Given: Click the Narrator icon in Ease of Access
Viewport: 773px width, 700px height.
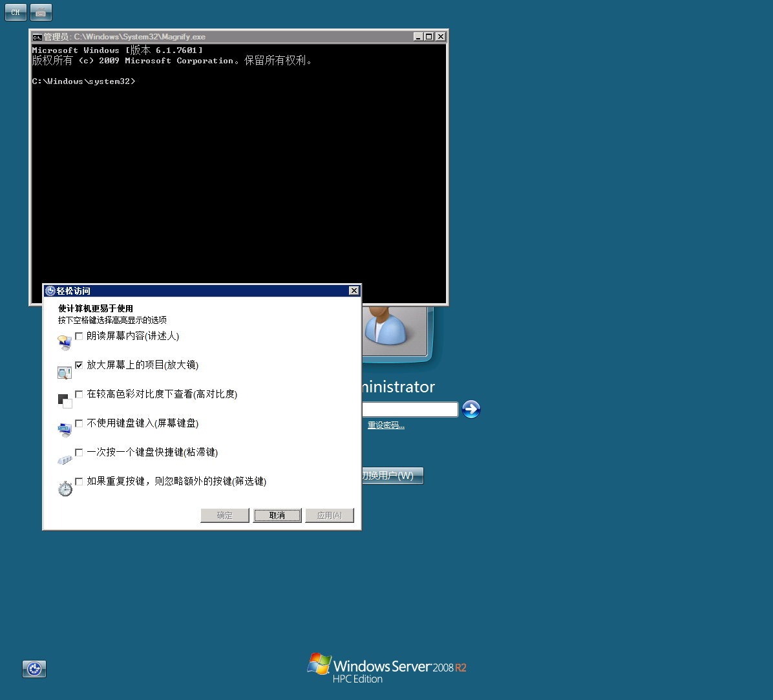Looking at the screenshot, I should coord(65,342).
